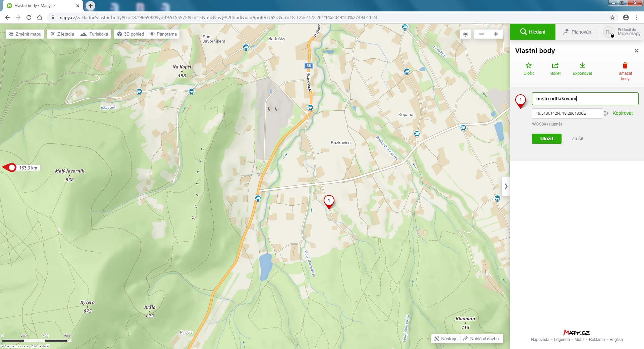Toggle the Panorama view
This screenshot has height=349, width=644.
click(163, 34)
